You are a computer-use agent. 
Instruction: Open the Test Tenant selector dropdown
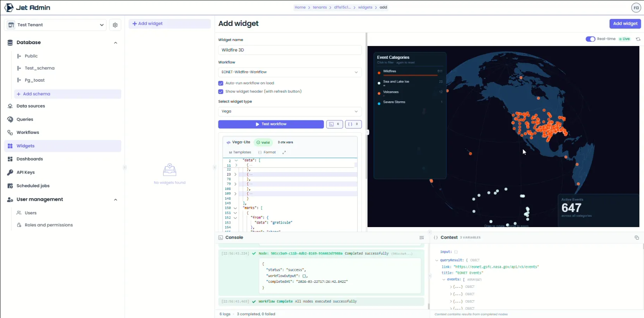(55, 25)
